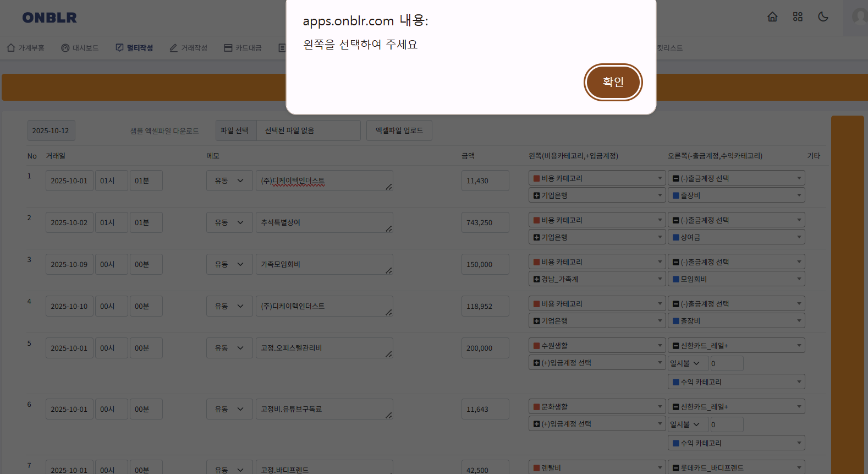Open the 2025-10-12 date field
This screenshot has height=474, width=868.
(51, 131)
